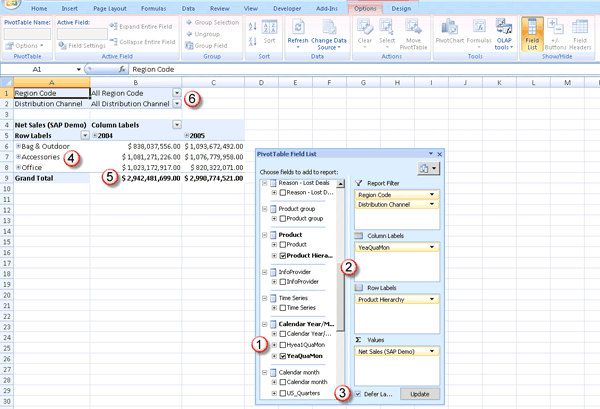The width and height of the screenshot is (600, 409).
Task: Click the Update button in Field List
Action: (x=420, y=395)
